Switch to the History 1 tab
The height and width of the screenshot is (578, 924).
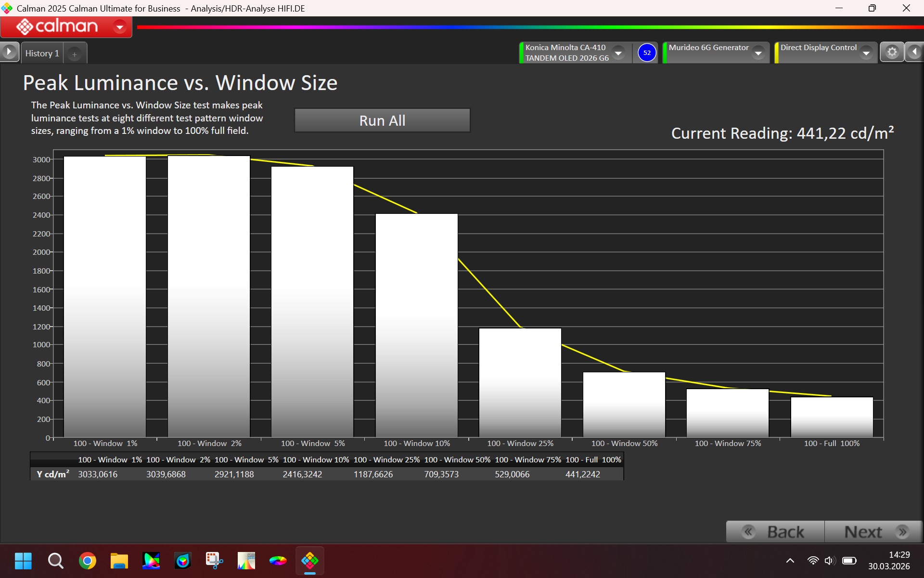(42, 53)
